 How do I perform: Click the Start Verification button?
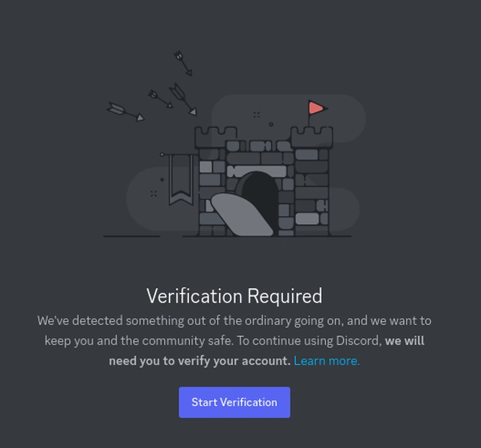click(234, 402)
